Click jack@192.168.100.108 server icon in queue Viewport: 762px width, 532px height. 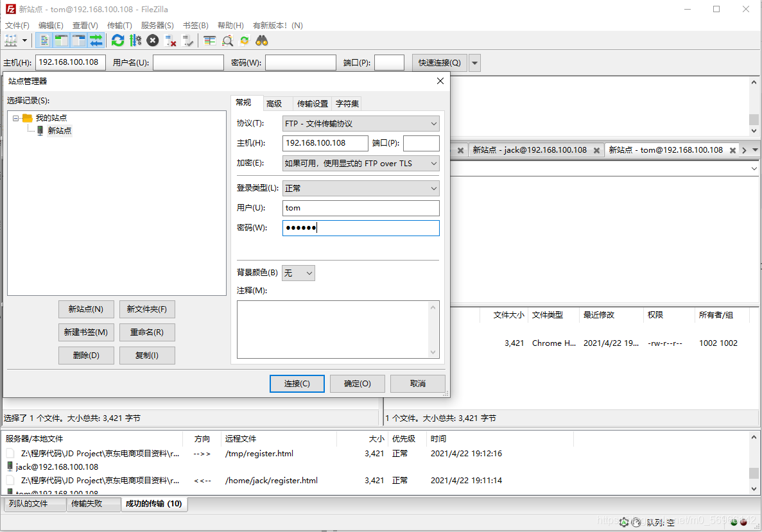click(10, 467)
